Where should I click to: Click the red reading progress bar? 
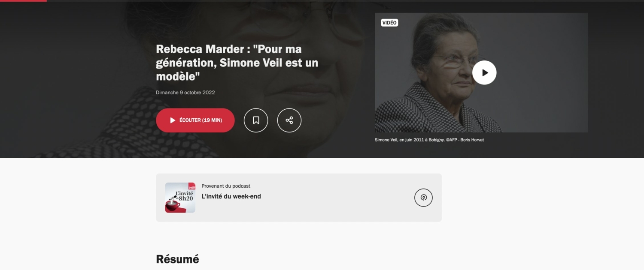tap(23, 1)
